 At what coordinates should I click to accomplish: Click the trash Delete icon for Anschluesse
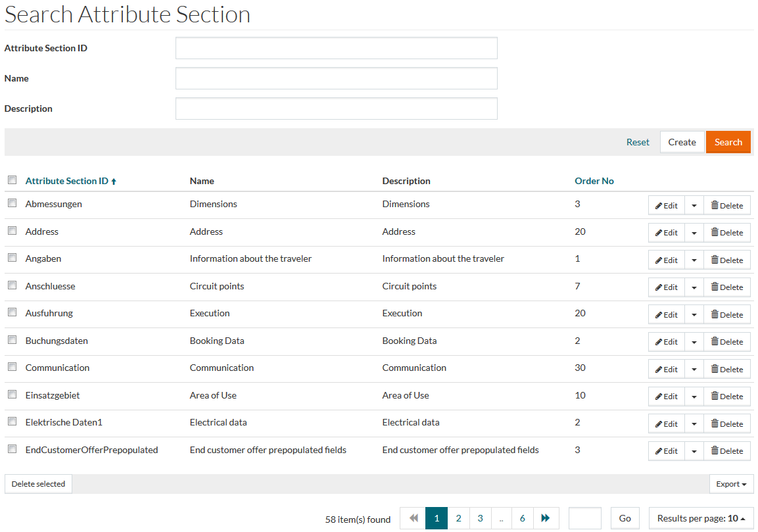715,287
